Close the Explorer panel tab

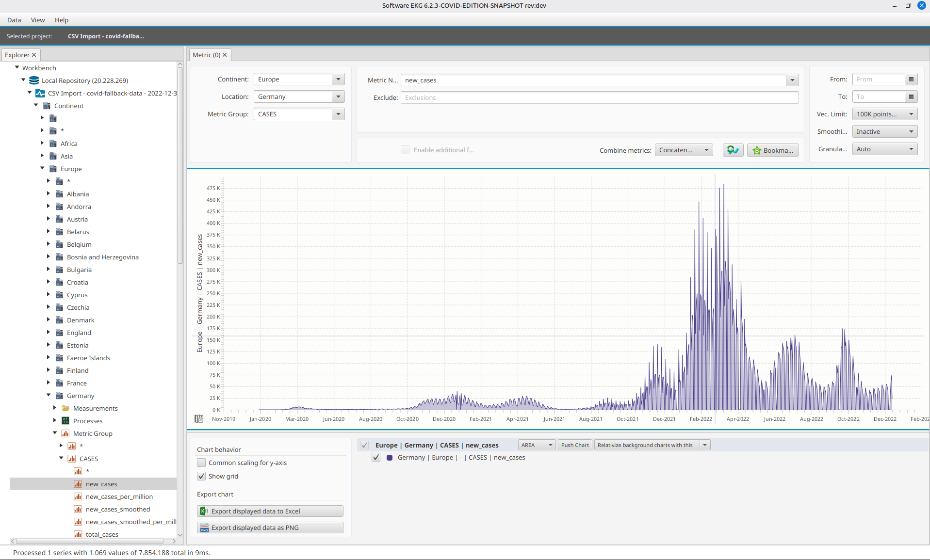pos(34,55)
